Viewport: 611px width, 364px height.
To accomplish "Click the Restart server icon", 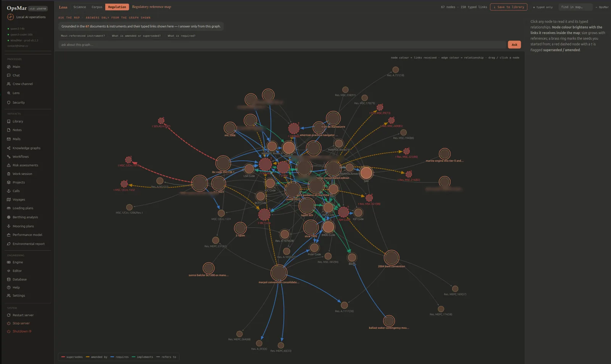I will click(9, 315).
